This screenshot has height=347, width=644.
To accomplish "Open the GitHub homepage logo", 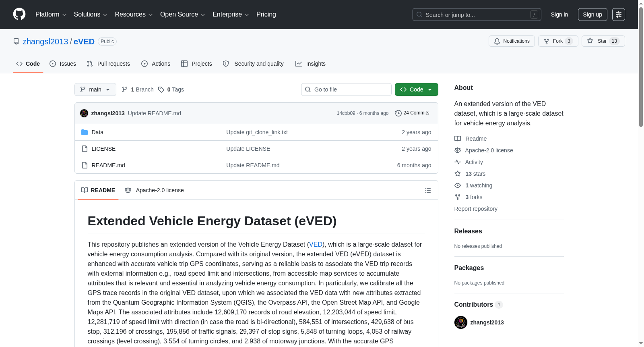I will tap(19, 15).
